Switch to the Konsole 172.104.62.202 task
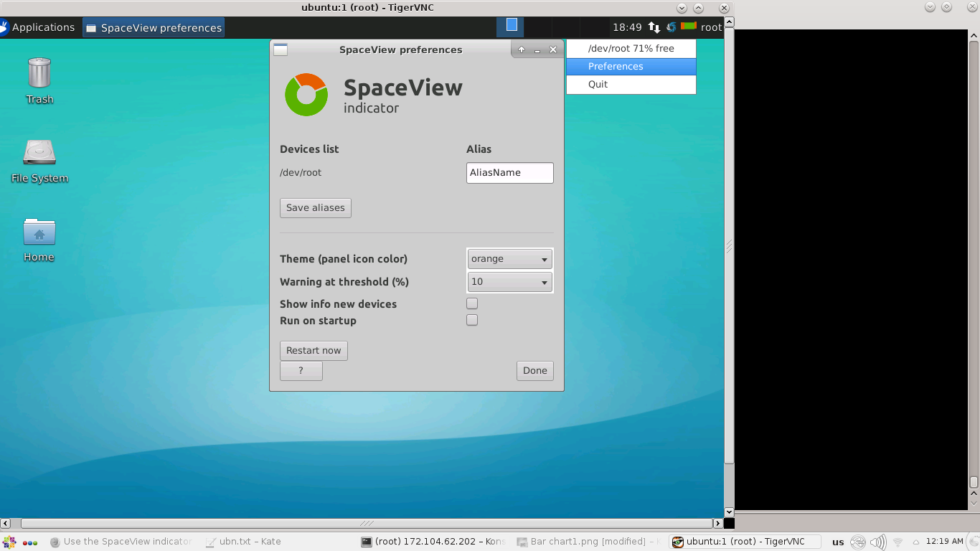Image resolution: width=980 pixels, height=551 pixels. [x=433, y=542]
